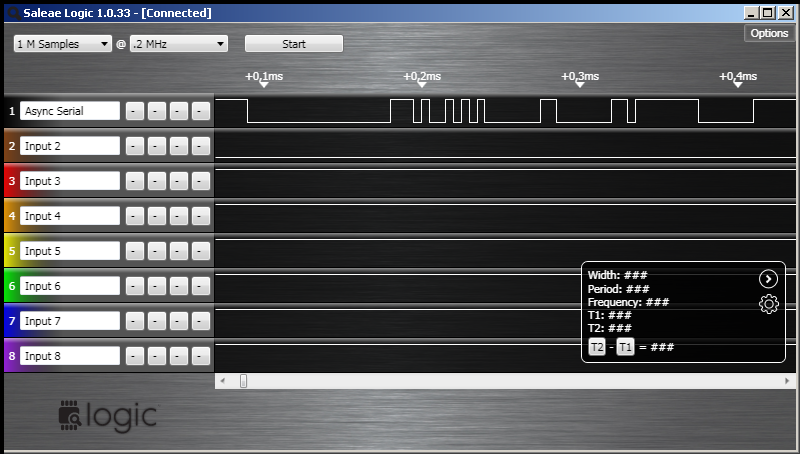800x454 pixels.
Task: Click the 'T2: ###' measurement line
Action: click(x=609, y=328)
